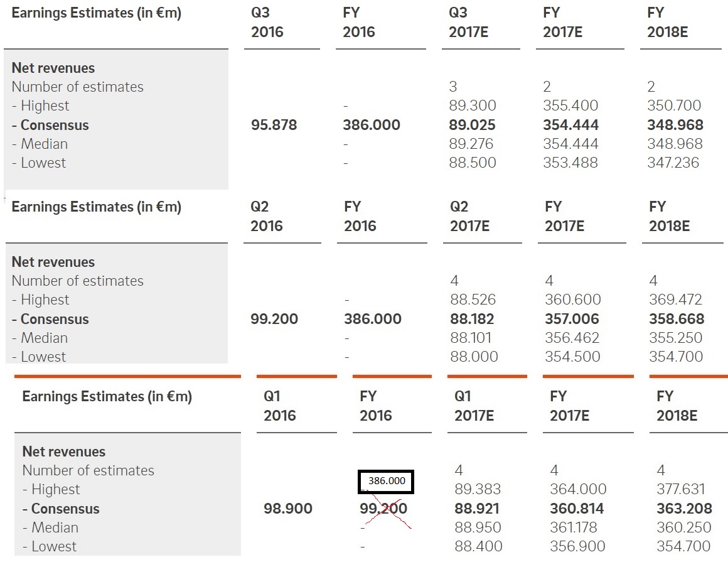Click the crossed-out 99.200 value
Image resolution: width=728 pixels, height=567 pixels.
tap(383, 509)
